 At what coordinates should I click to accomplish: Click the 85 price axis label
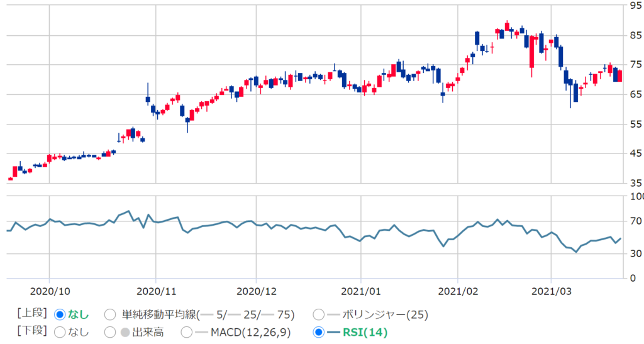[x=634, y=35]
